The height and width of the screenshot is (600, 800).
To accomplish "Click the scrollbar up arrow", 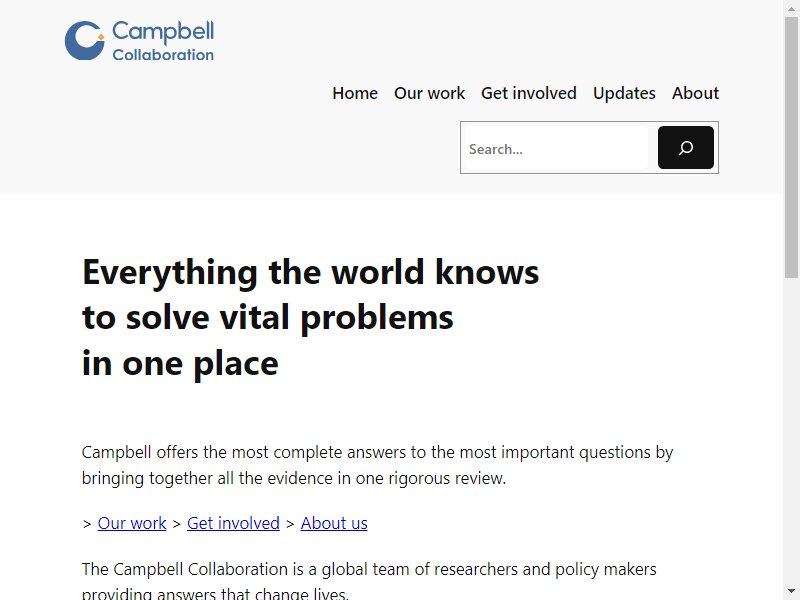I will 791,7.
